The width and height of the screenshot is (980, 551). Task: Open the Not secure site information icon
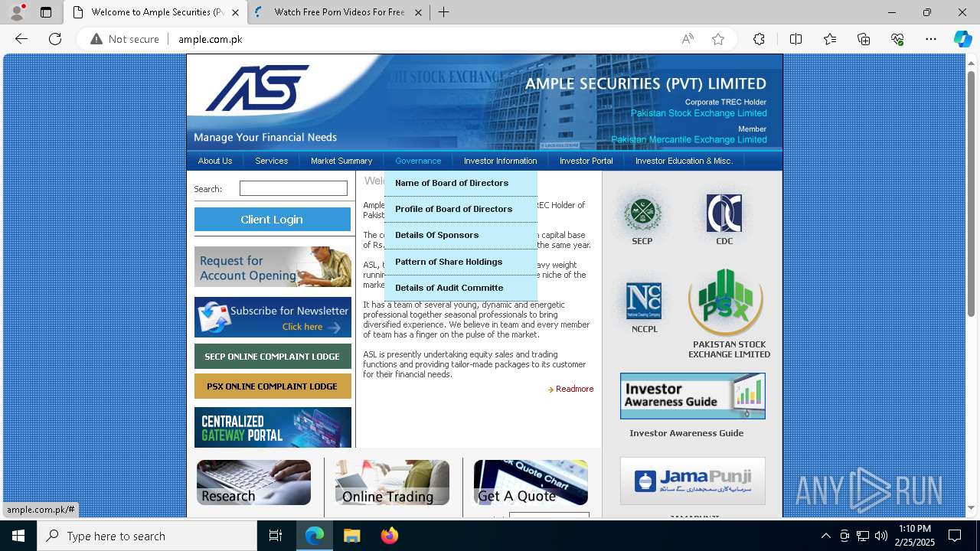(96, 39)
